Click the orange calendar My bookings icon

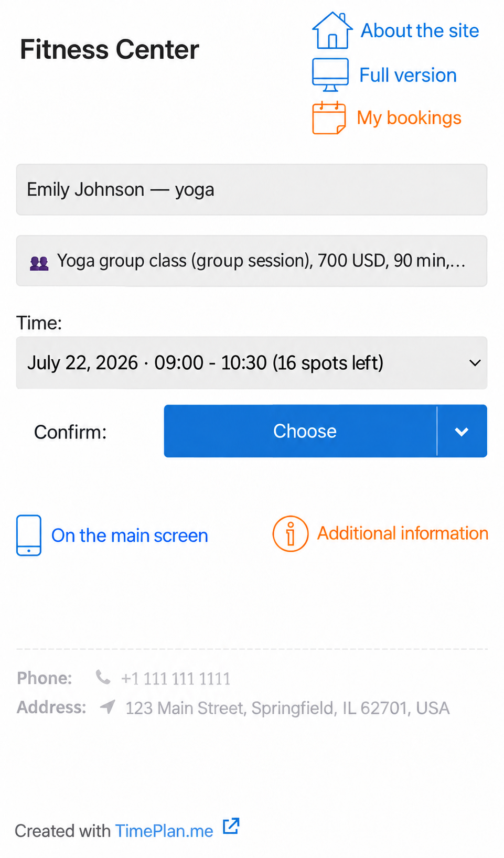(329, 118)
